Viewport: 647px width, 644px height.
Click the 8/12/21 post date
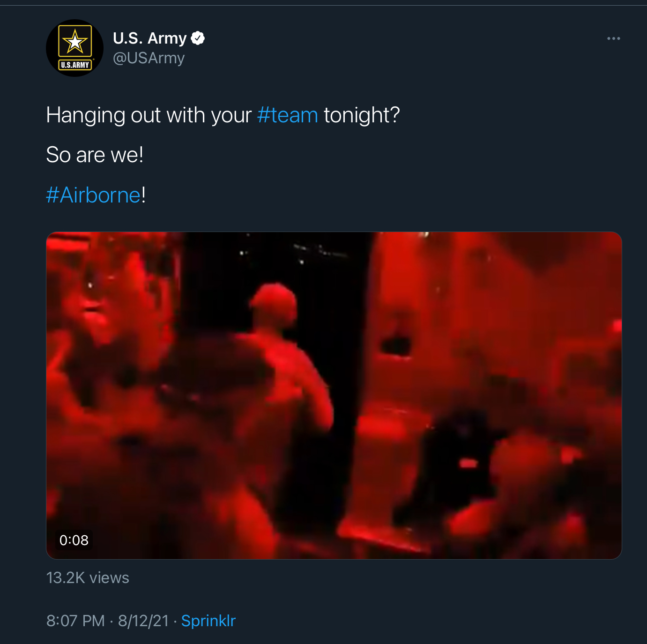tap(143, 621)
